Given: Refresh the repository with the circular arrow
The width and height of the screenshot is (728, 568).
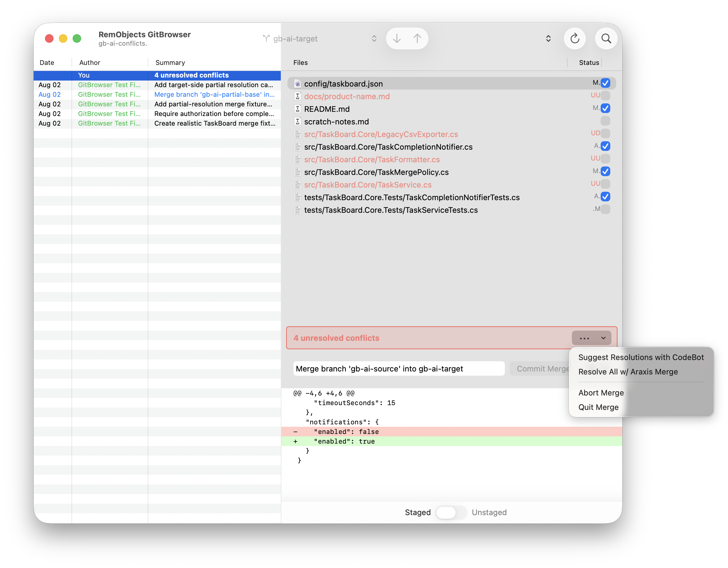Looking at the screenshot, I should pyautogui.click(x=575, y=39).
